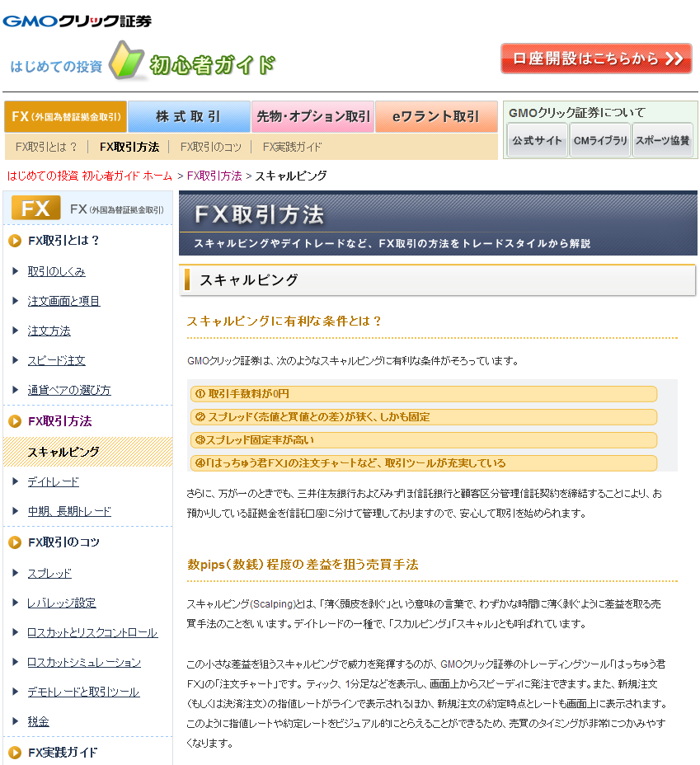Click the green 初心者ガイド beginner mark logo
Viewport: 700px width, 765px height.
tap(191, 62)
